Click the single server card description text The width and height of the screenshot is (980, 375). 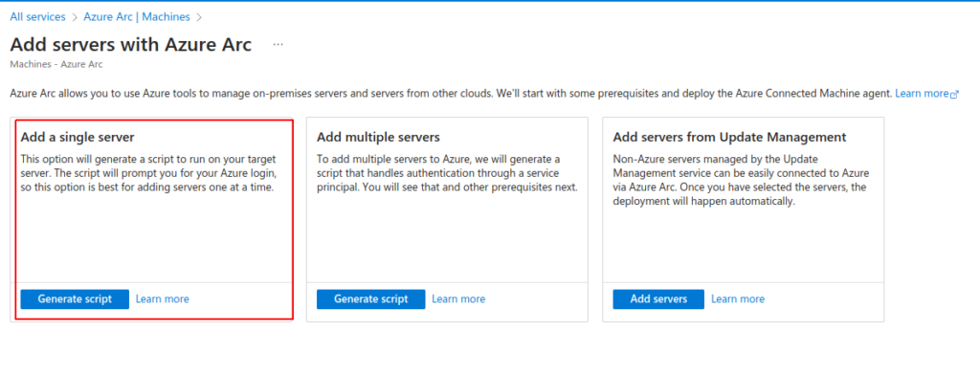(148, 173)
